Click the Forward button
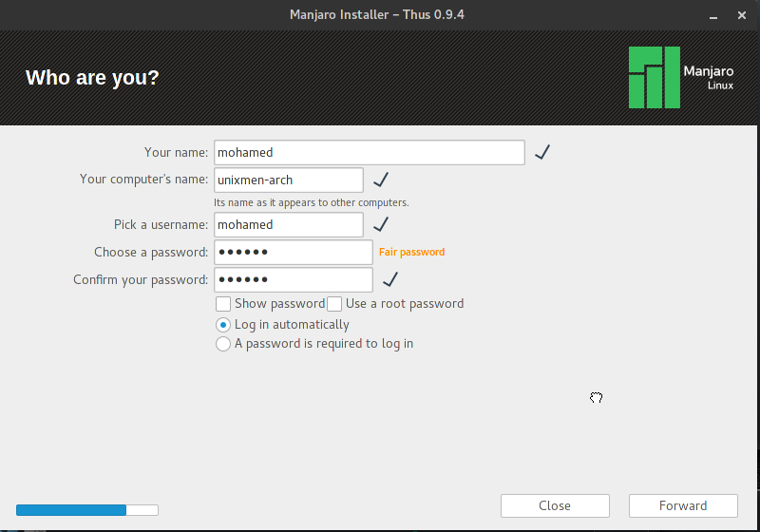The height and width of the screenshot is (532, 760). tap(683, 505)
